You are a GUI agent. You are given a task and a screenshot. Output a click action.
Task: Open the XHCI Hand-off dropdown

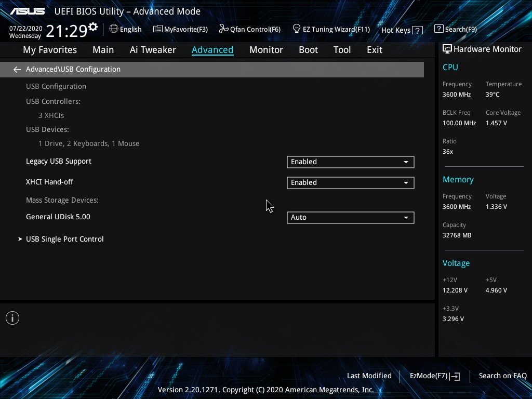click(350, 183)
